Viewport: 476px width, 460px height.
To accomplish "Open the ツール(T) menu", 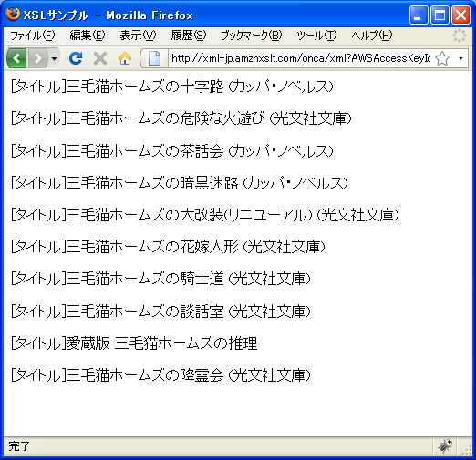I will [316, 36].
